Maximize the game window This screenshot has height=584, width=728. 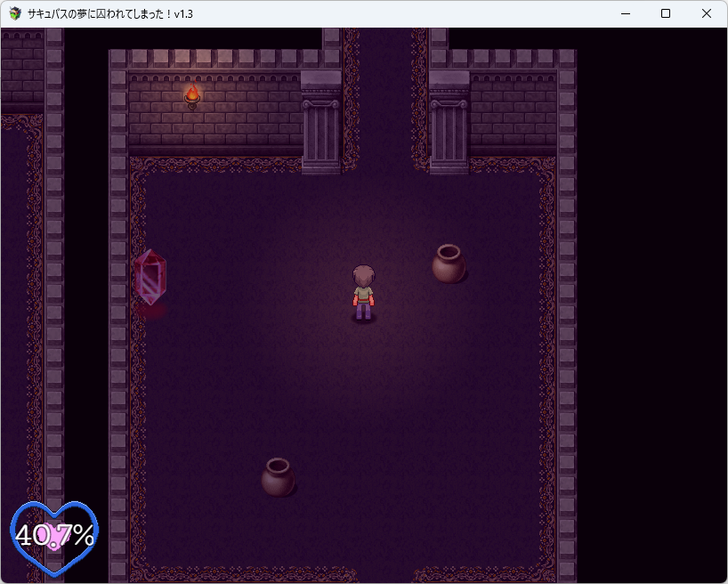tap(666, 13)
